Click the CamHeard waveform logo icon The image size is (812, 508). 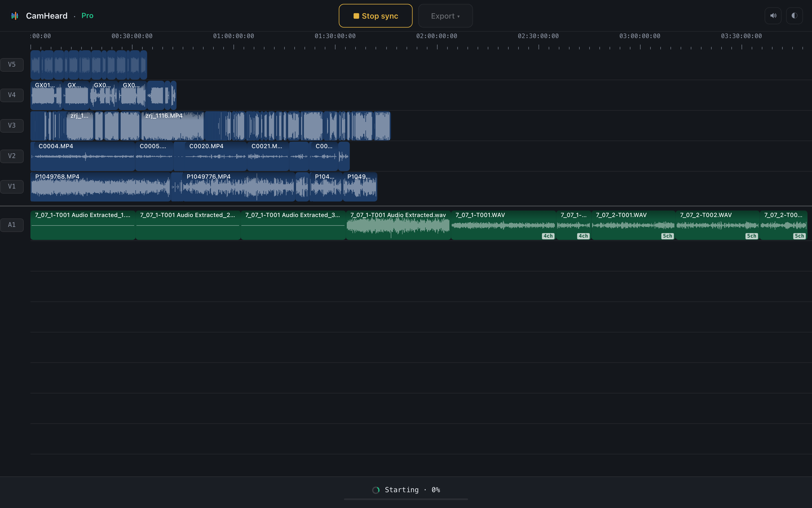point(15,16)
